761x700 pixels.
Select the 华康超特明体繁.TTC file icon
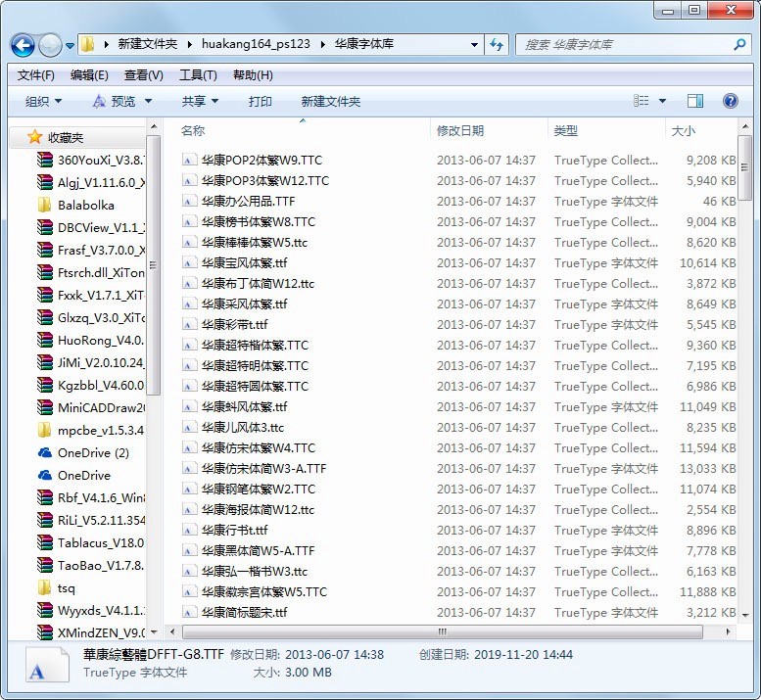[189, 365]
